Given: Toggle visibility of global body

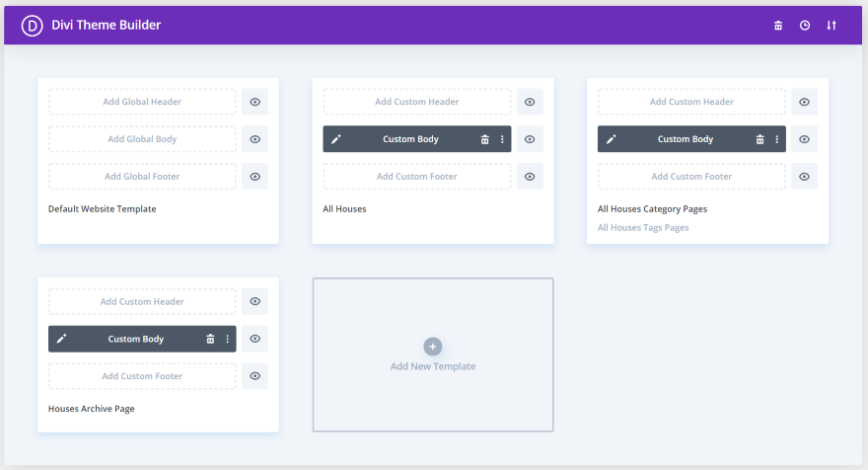Looking at the screenshot, I should [x=254, y=139].
